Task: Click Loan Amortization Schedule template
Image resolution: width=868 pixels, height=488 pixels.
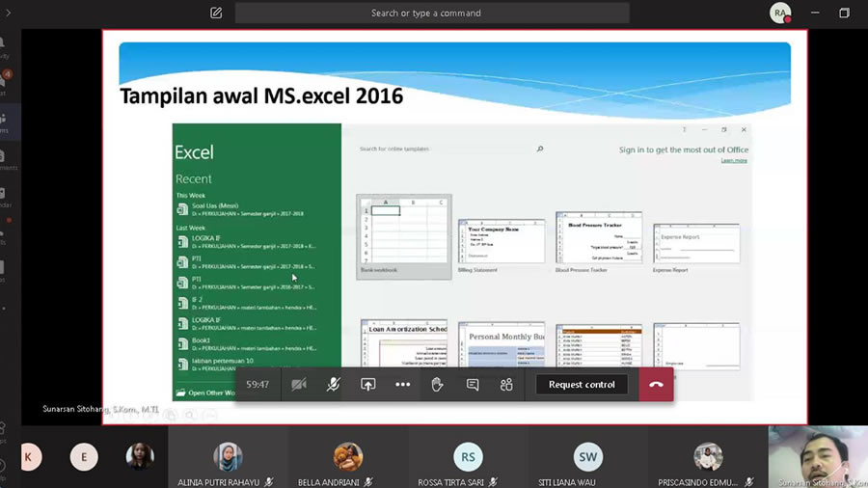Action: [404, 343]
